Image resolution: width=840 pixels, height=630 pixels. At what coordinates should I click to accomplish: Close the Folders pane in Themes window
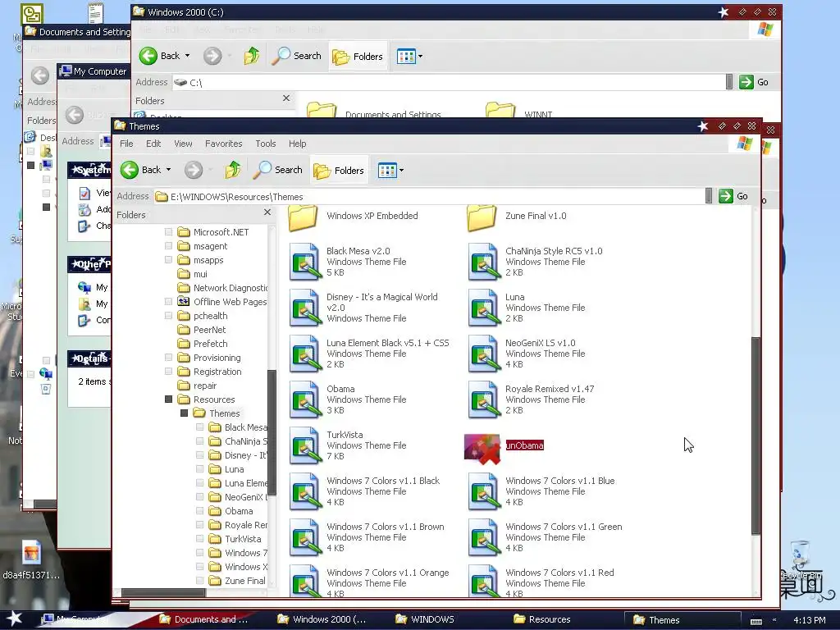(x=267, y=212)
